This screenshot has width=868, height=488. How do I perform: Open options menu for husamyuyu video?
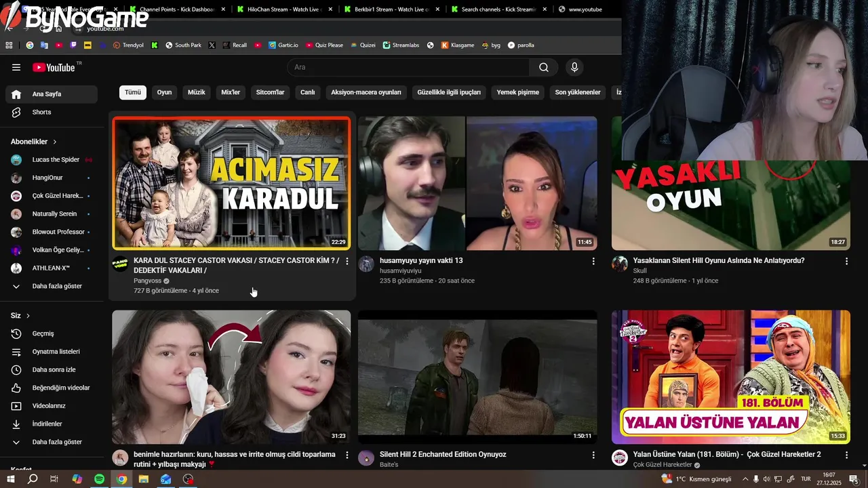[x=593, y=261]
